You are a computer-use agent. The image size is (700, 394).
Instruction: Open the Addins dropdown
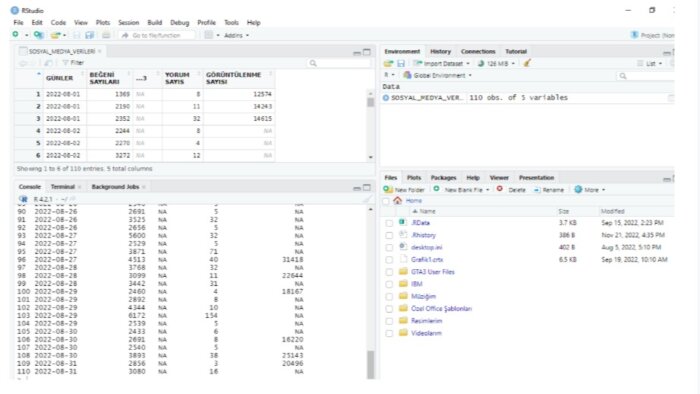[237, 35]
